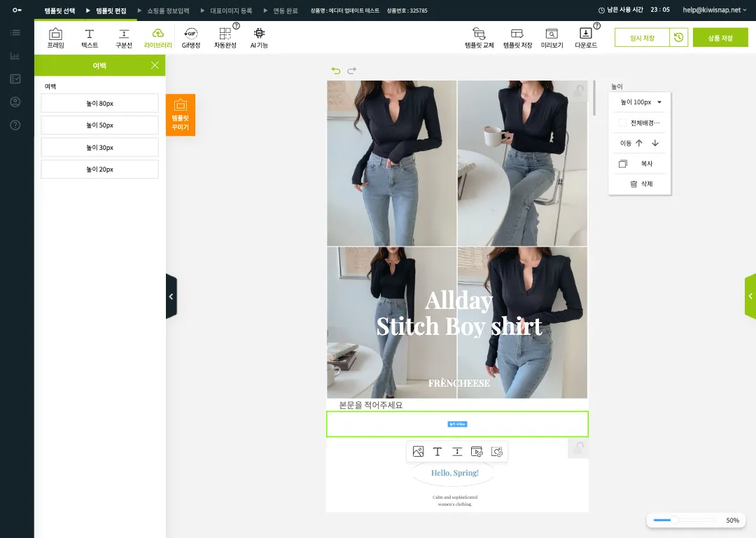Image resolution: width=756 pixels, height=538 pixels.
Task: Open the help@kiwisnap.net account menu
Action: pos(714,11)
